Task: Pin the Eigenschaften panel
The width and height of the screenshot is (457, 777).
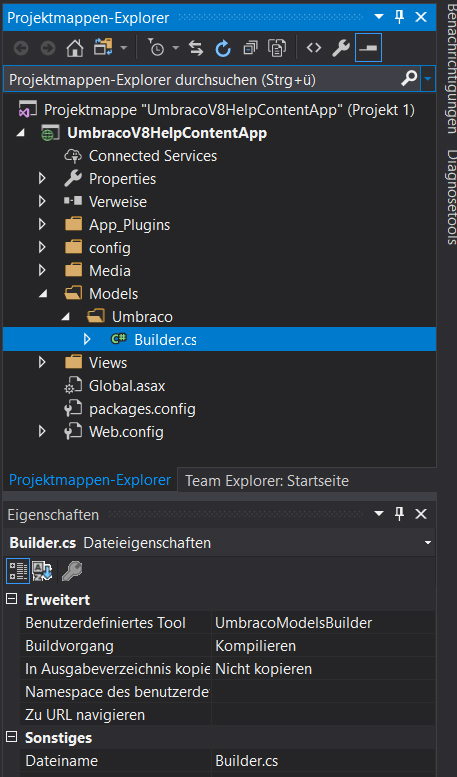Action: [400, 514]
